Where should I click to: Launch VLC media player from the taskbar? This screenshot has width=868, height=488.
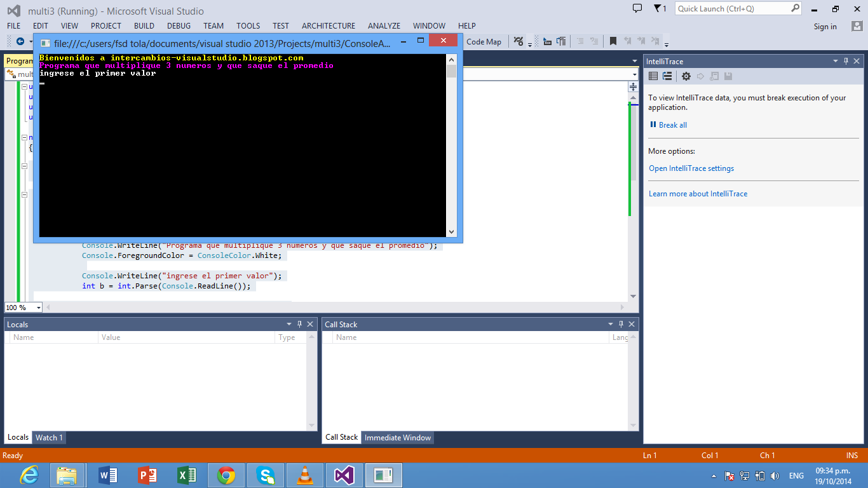305,475
